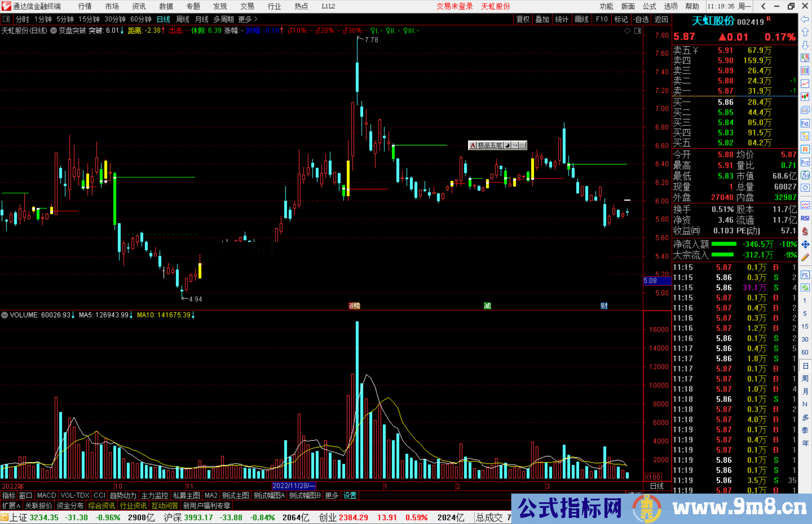This screenshot has width=812, height=524.
Task: Click the line chart trend sidebar icon
Action: click(x=805, y=84)
